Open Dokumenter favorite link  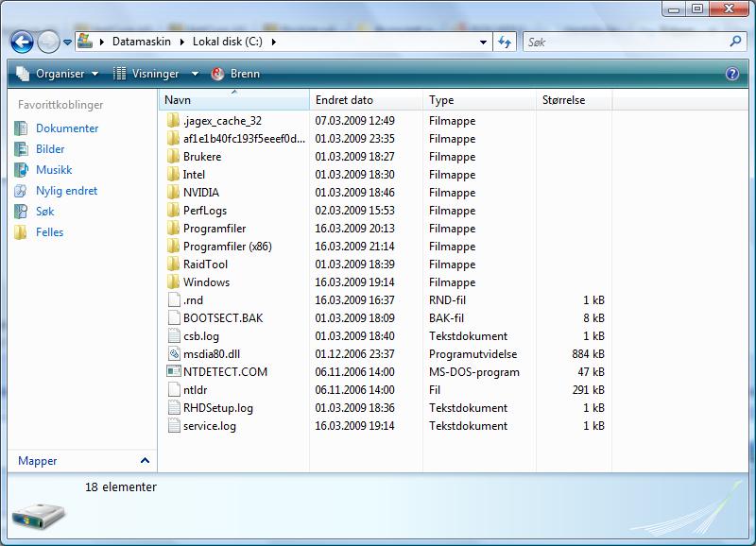point(67,128)
